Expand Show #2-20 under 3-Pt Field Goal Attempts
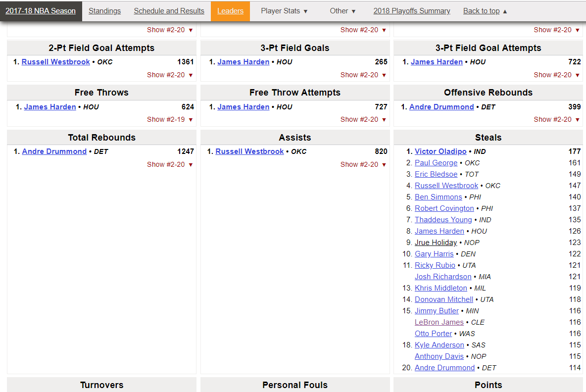 557,75
